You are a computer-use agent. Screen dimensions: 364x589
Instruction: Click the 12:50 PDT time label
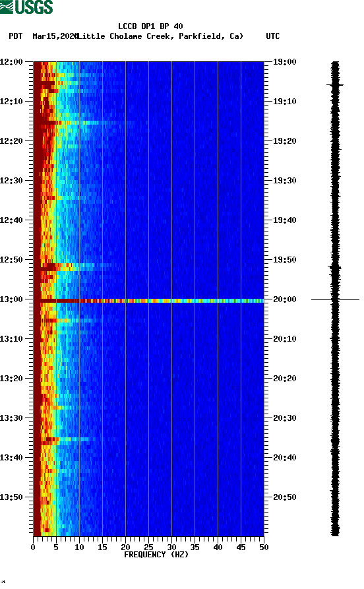[x=12, y=260]
